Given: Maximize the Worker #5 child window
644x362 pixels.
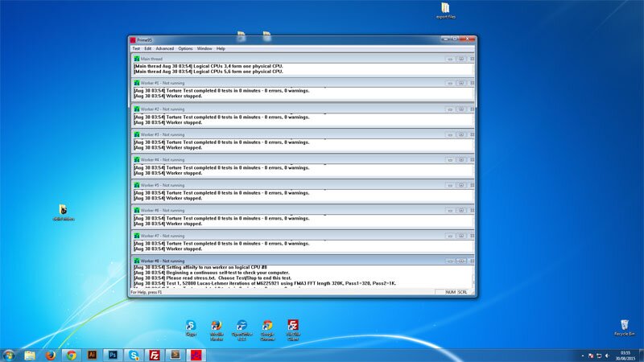Looking at the screenshot, I should tap(461, 185).
